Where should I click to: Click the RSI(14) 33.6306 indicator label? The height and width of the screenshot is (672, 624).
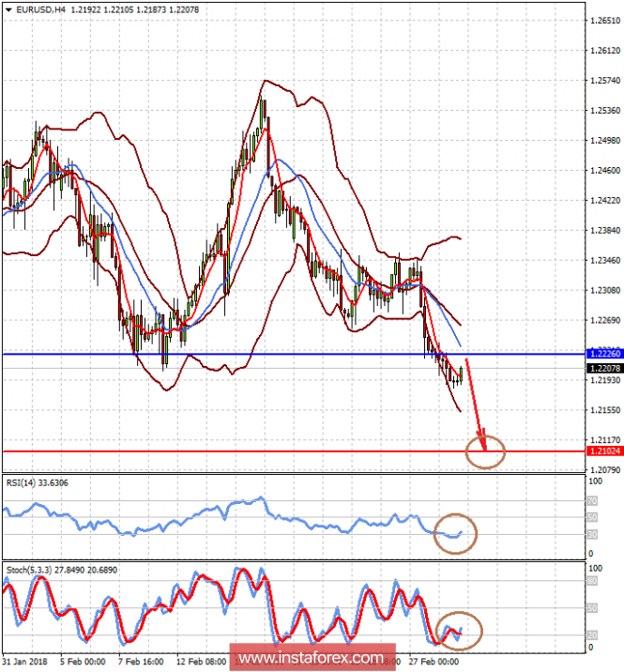click(x=37, y=483)
